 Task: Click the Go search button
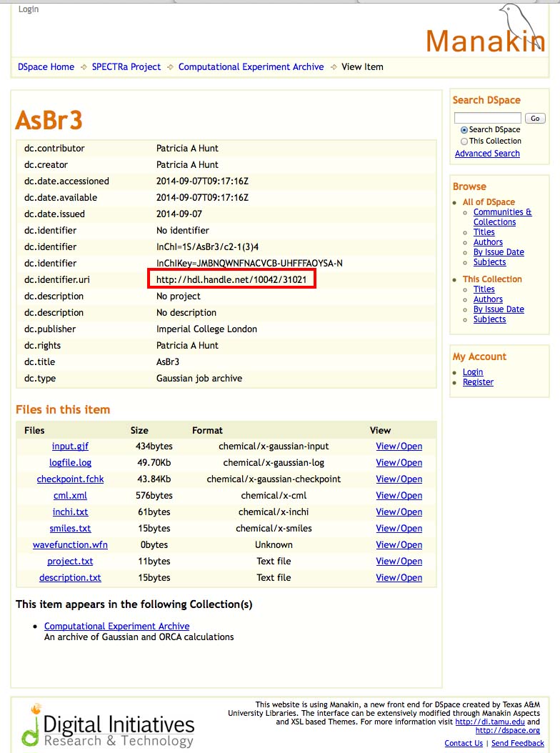pyautogui.click(x=534, y=118)
